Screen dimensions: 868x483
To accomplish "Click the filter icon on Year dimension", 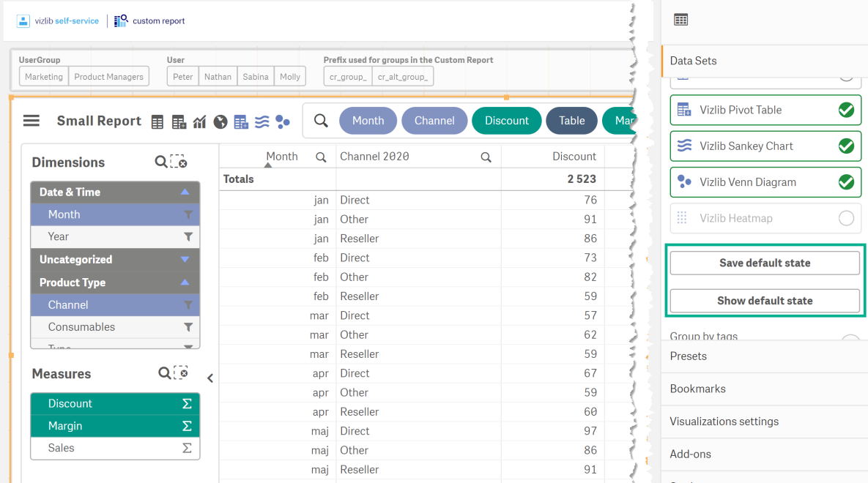I will pyautogui.click(x=188, y=237).
